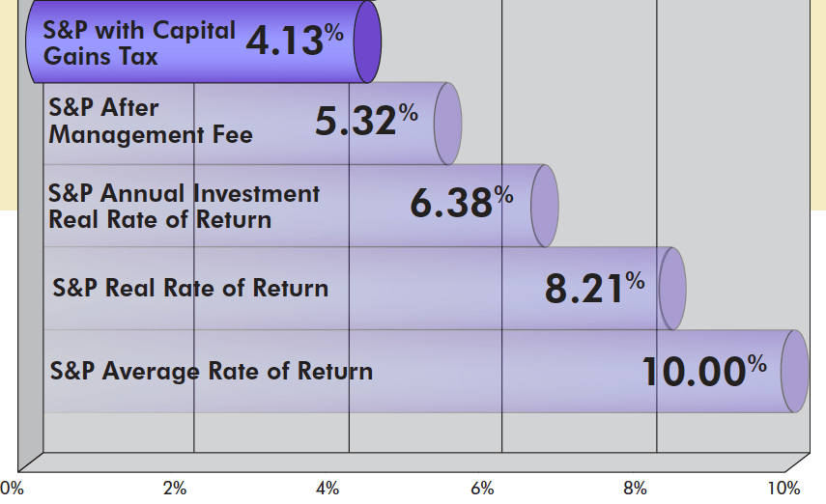This screenshot has width=826, height=504.
Task: Click the 10% x-axis label
Action: (784, 488)
